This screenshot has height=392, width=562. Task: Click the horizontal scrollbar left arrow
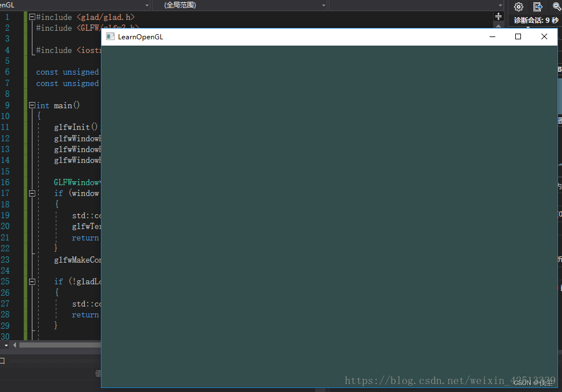coord(14,345)
